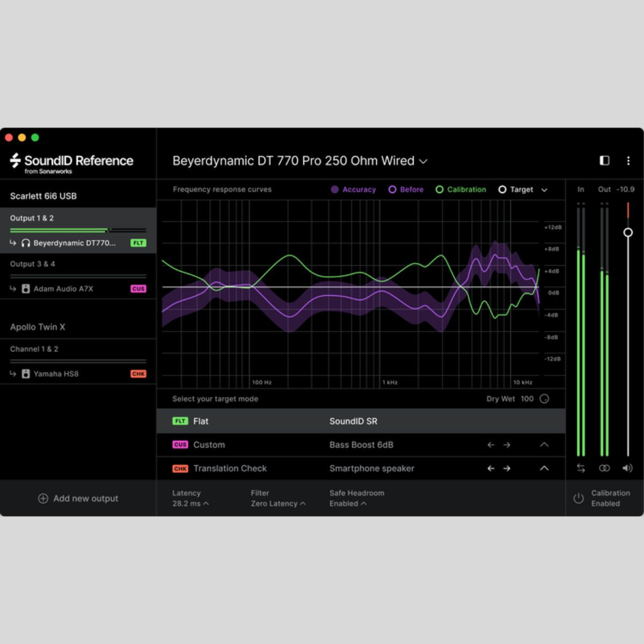
Task: Click the Apollo Twin X device header
Action: click(38, 327)
